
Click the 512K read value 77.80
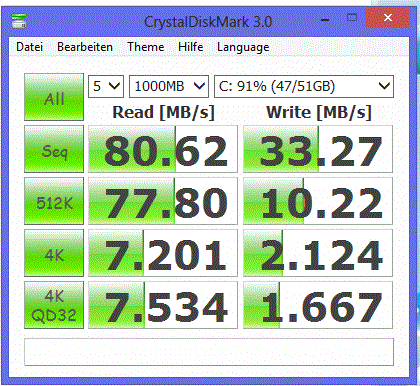(x=163, y=201)
